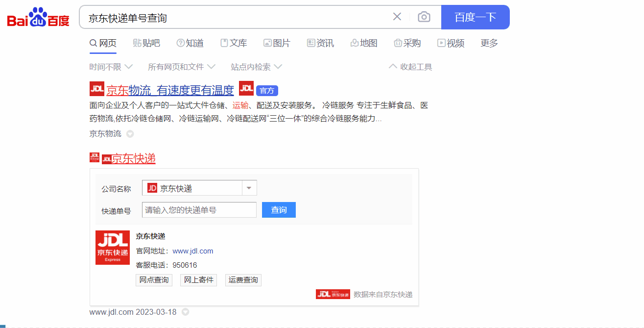Click the dropdown arrow of company selector
Screen dimensions: 644x328
[249, 188]
